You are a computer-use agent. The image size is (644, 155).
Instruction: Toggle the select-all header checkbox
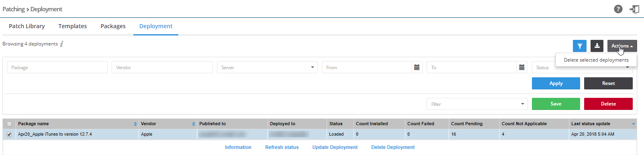coord(9,124)
